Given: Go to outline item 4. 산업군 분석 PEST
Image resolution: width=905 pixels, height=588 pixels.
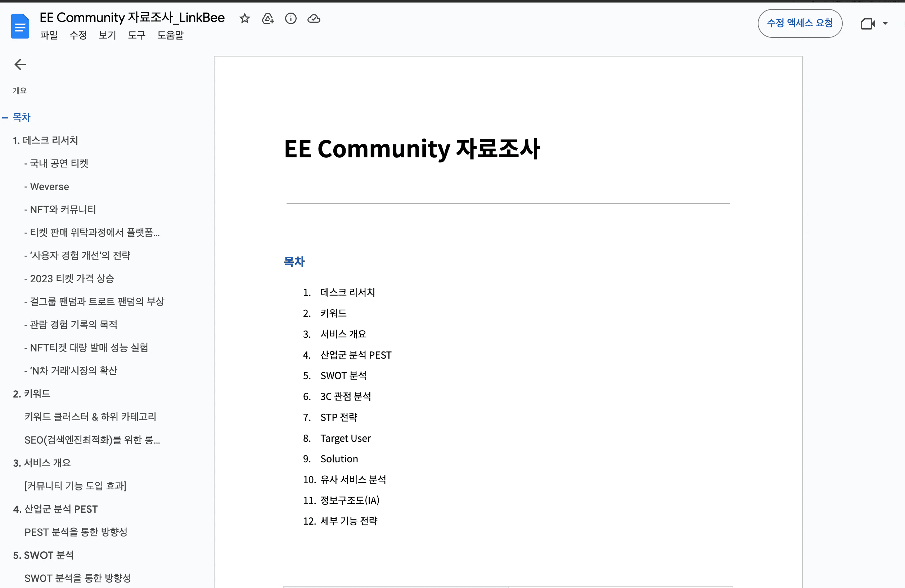Looking at the screenshot, I should click(x=55, y=509).
